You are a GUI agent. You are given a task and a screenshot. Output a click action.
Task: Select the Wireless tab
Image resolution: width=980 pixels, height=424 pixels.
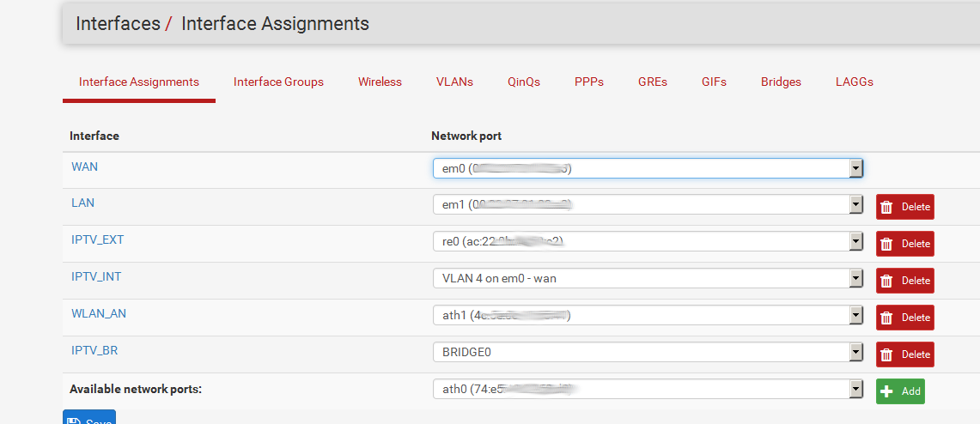pos(380,82)
